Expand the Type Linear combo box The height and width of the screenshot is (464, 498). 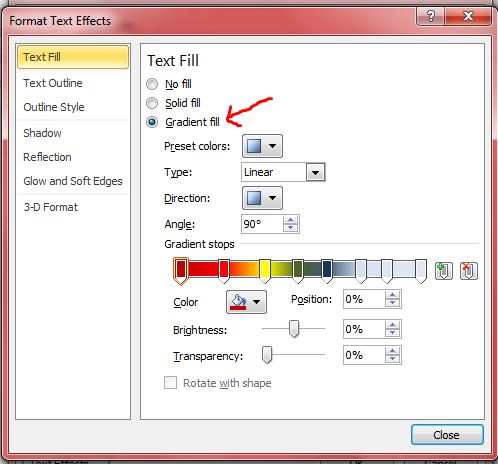click(x=283, y=172)
